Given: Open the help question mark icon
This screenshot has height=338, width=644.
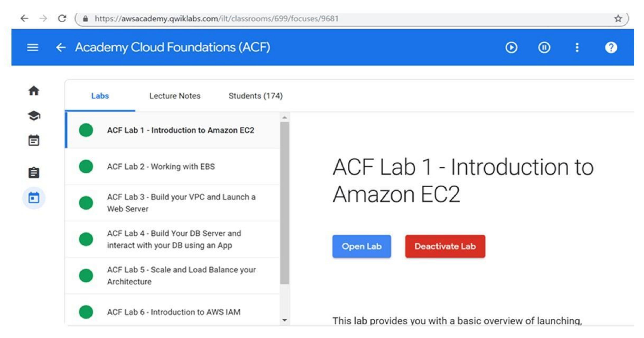Looking at the screenshot, I should pyautogui.click(x=611, y=47).
